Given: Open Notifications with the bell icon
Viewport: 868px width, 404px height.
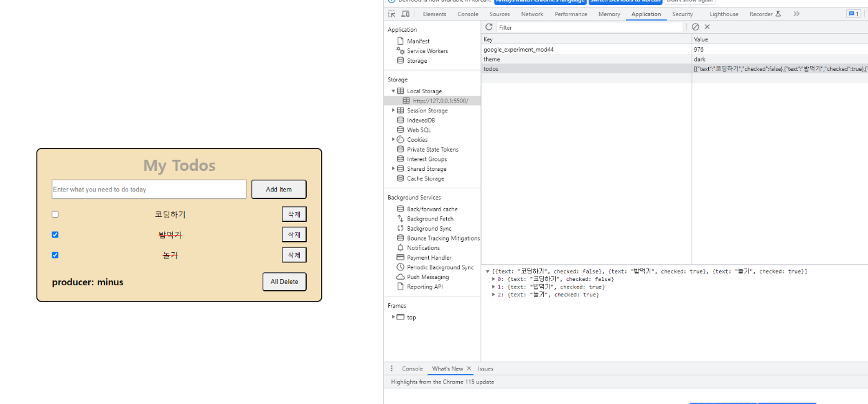Looking at the screenshot, I should point(423,248).
